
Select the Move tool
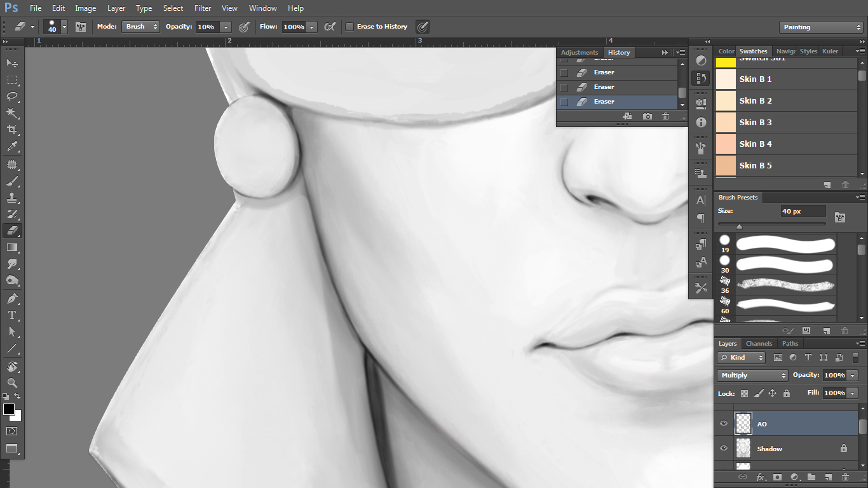click(x=12, y=63)
